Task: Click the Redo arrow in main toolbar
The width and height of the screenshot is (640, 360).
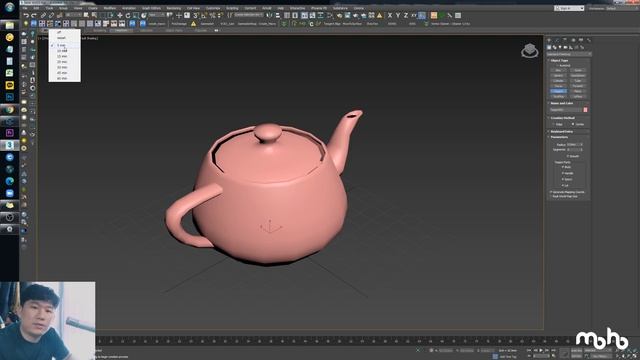Action: click(x=34, y=16)
